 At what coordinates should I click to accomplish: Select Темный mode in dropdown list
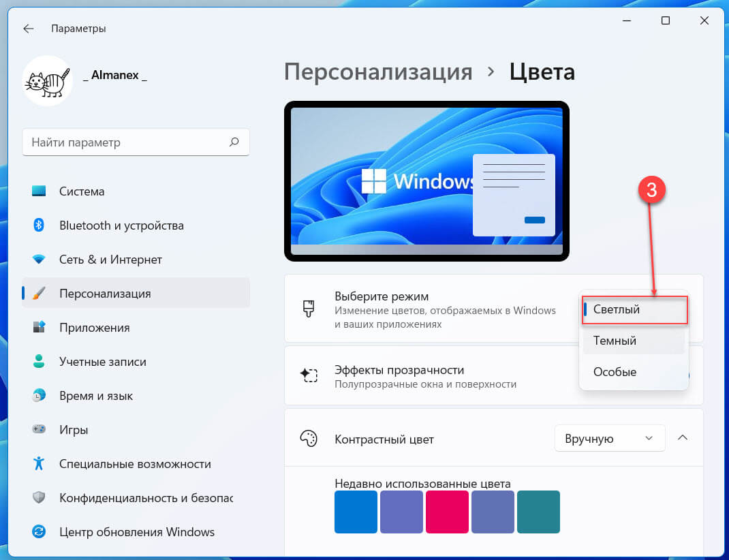(x=634, y=341)
